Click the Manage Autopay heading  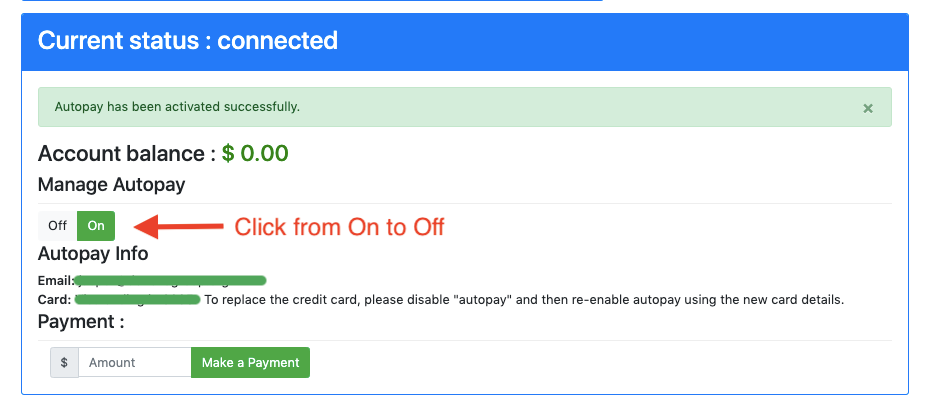coord(111,184)
